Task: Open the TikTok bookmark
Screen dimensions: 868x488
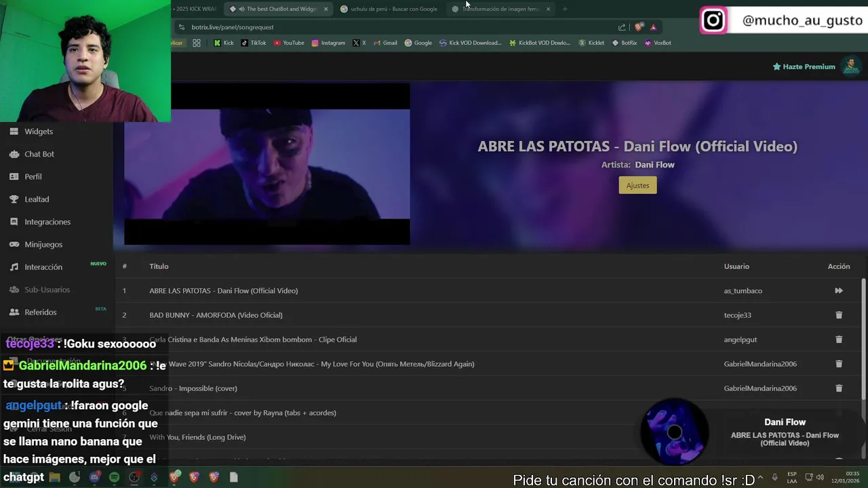Action: (x=254, y=43)
